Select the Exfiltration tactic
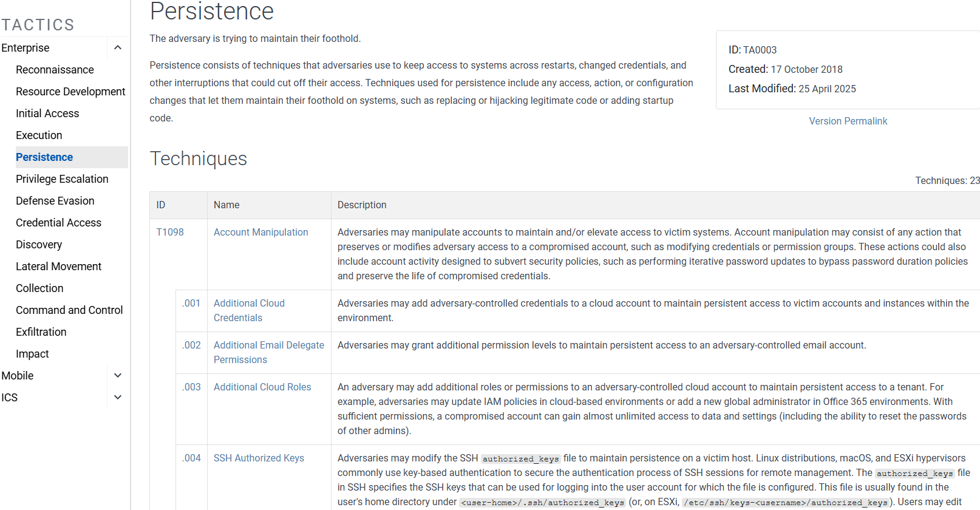 [41, 332]
